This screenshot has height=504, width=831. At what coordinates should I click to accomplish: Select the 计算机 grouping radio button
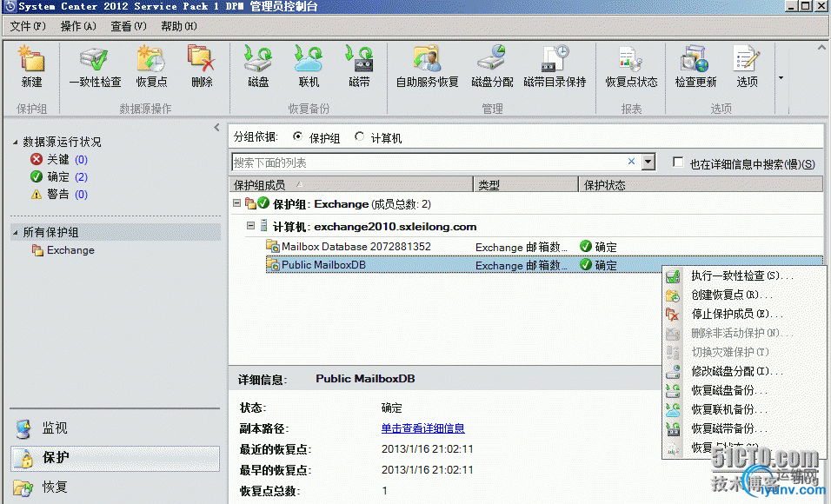pos(359,136)
